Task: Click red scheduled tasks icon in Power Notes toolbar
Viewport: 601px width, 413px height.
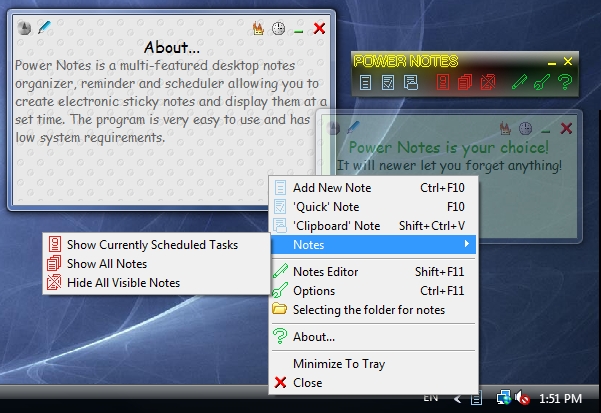Action: 442,82
